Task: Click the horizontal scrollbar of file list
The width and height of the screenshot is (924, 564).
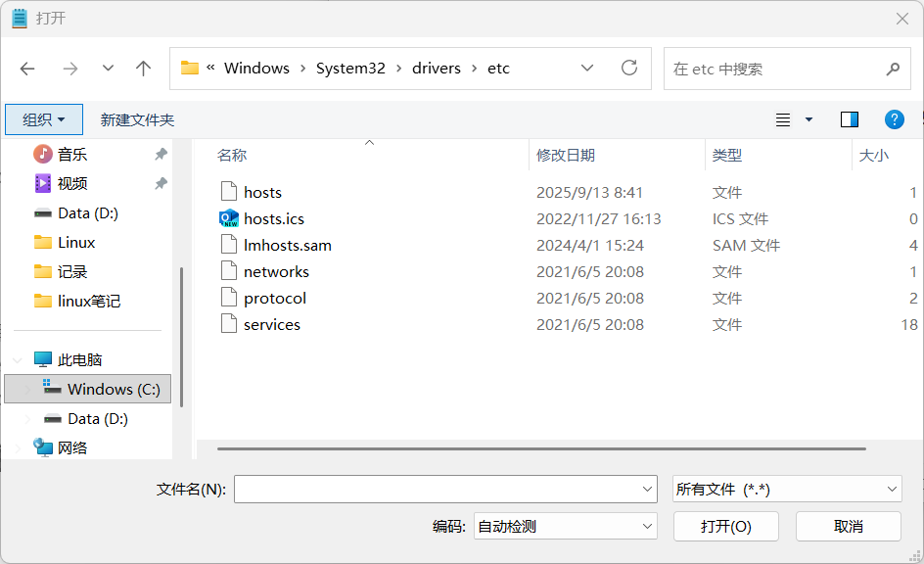Action: (x=541, y=448)
